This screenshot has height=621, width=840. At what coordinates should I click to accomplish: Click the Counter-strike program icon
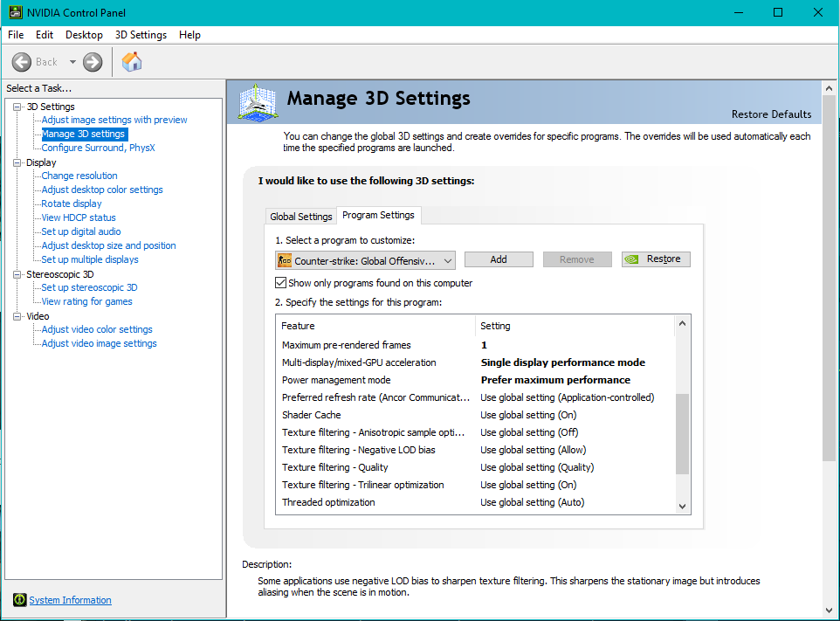click(x=285, y=260)
